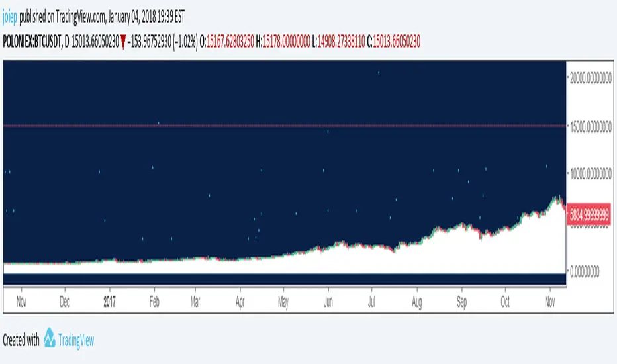The image size is (617, 364).
Task: Click the Feb label on time axis
Action: point(154,302)
